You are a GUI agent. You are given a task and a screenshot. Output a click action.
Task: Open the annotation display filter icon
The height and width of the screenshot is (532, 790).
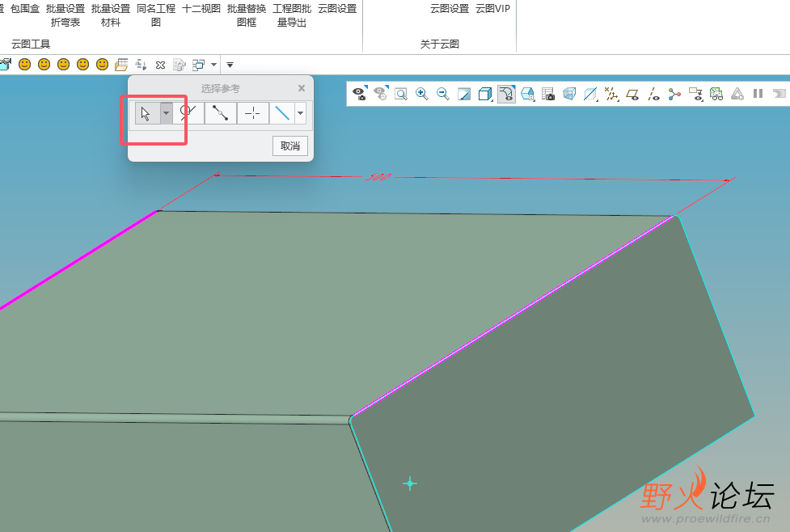pyautogui.click(x=695, y=94)
